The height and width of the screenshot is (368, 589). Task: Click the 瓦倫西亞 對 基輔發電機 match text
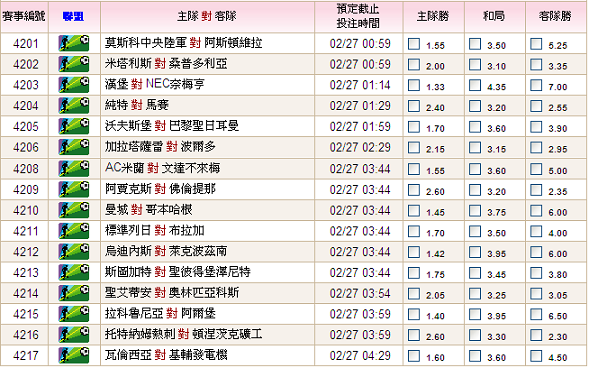[166, 355]
